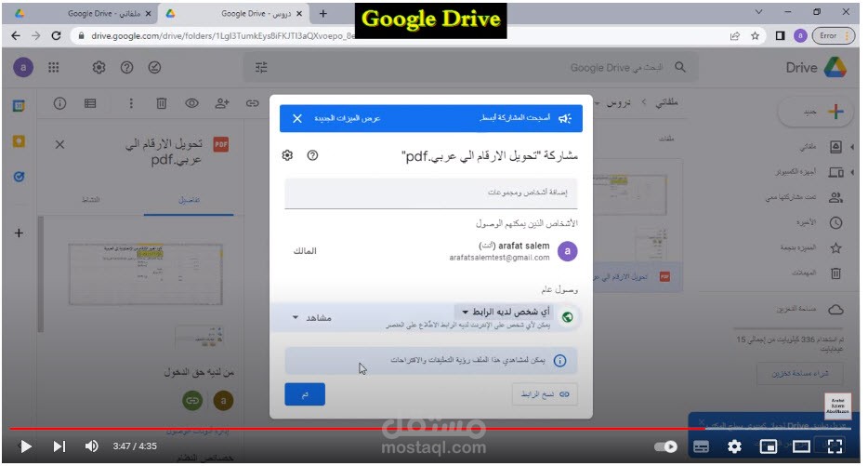This screenshot has height=466, width=868.
Task: Open the Anyone with the link dropdown
Action: click(x=506, y=312)
